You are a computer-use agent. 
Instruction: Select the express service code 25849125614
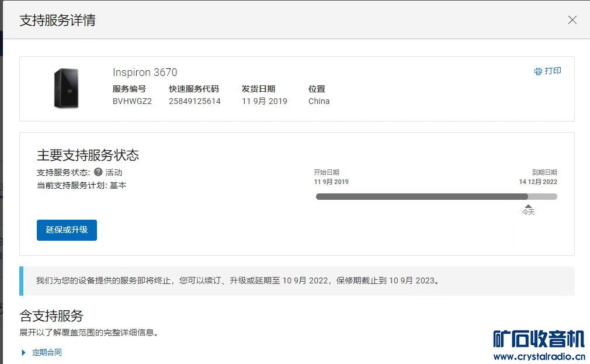[x=195, y=101]
